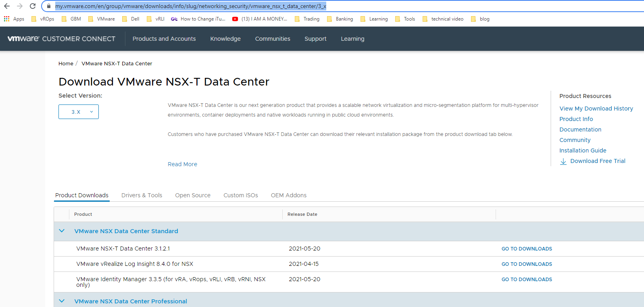This screenshot has height=307, width=644.
Task: Open How to Change iTu... bookmark
Action: [198, 19]
